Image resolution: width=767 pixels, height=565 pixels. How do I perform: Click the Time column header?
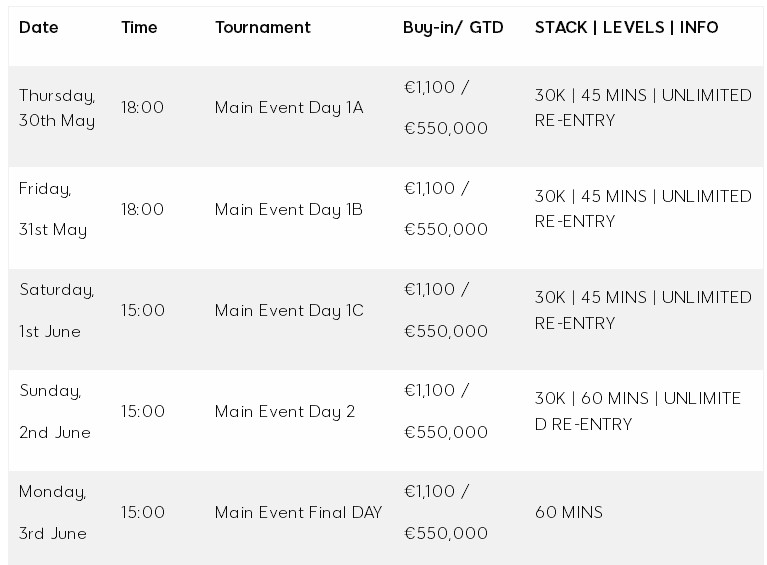pos(139,27)
